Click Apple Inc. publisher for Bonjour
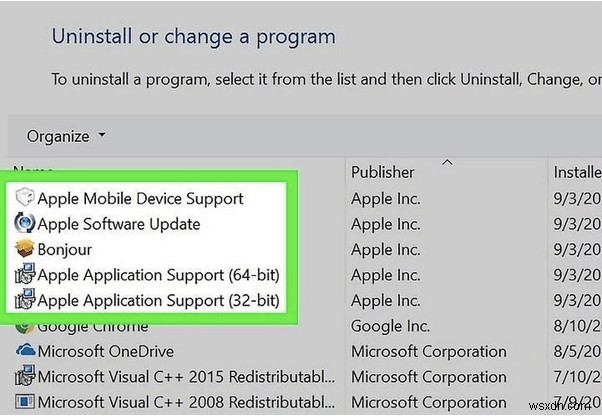This screenshot has width=602, height=416. [x=386, y=249]
